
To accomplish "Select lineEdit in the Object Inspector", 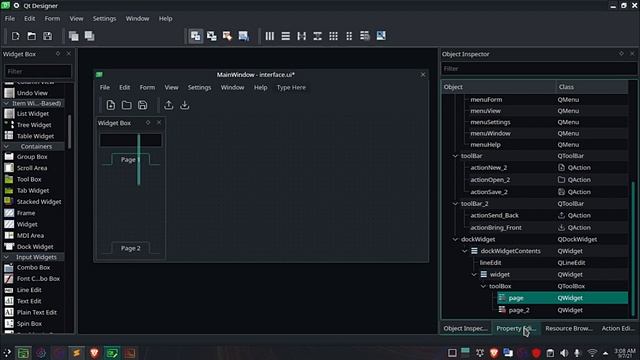I will 491,262.
